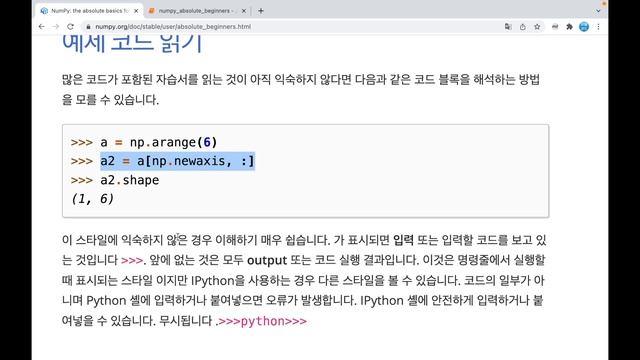This screenshot has height=360, width=640.
Task: Click the pink >>>python>>> text
Action: point(263,321)
